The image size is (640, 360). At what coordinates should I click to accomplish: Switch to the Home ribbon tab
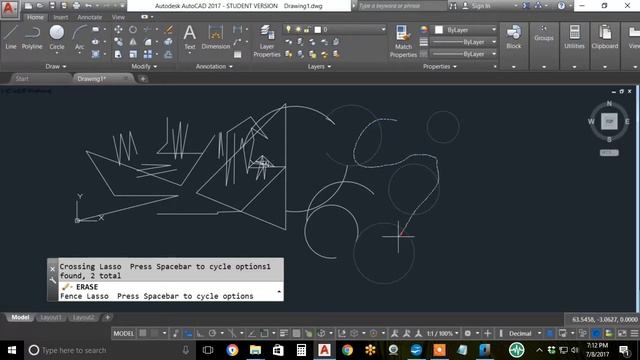pyautogui.click(x=35, y=17)
